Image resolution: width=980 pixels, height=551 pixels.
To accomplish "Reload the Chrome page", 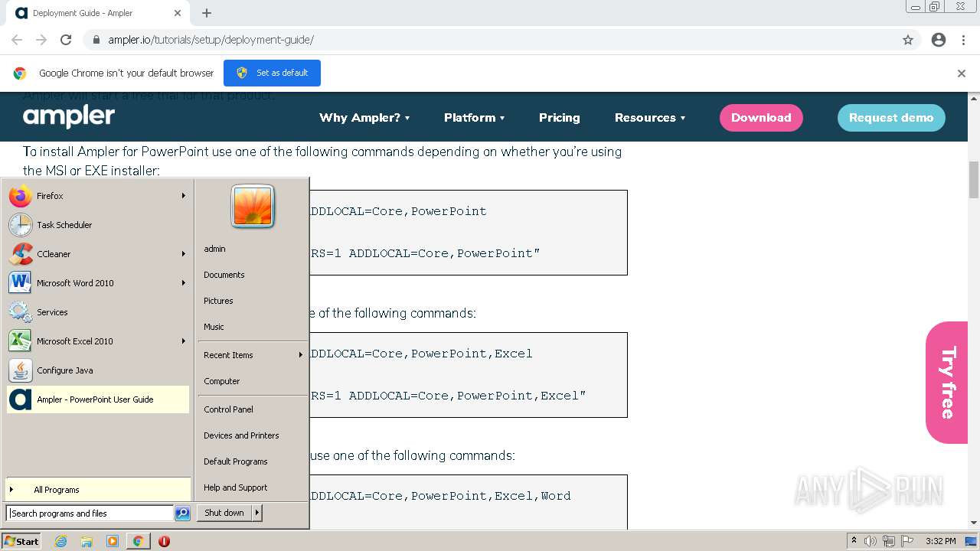I will point(66,40).
